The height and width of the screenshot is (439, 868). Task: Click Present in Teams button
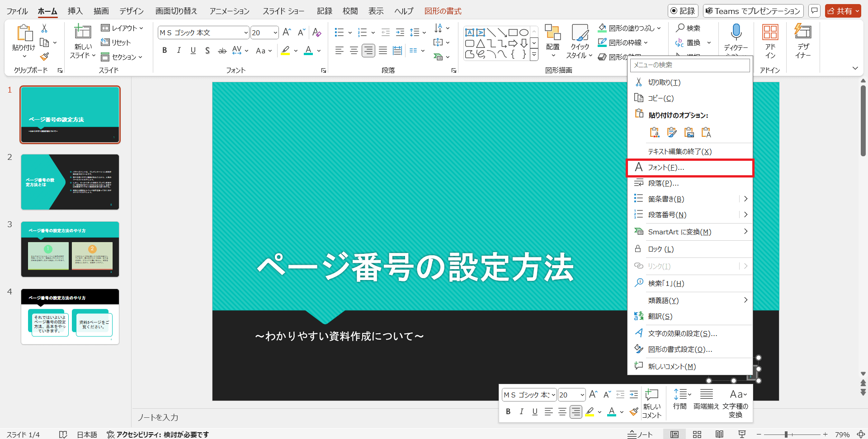pos(753,11)
